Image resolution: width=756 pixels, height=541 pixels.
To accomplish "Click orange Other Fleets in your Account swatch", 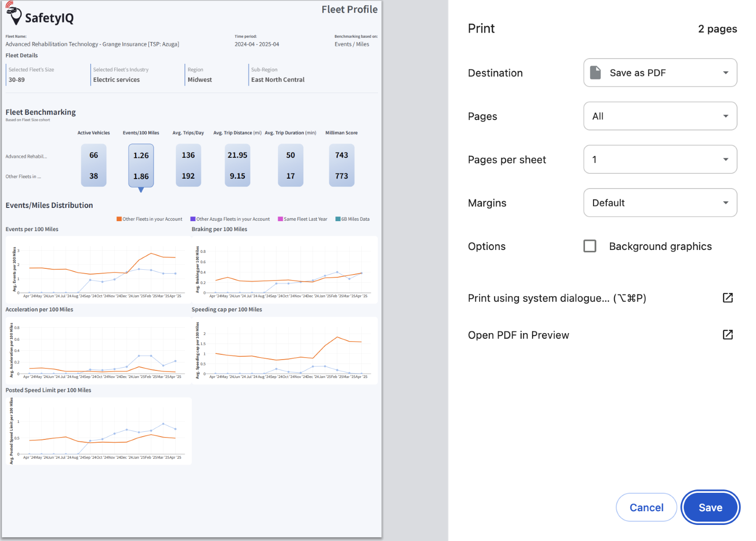I will (119, 219).
